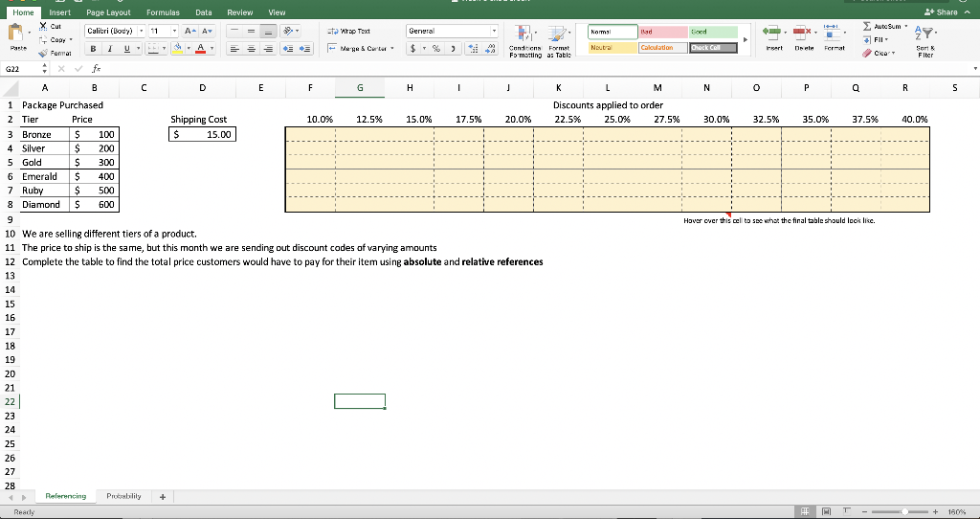Click the Delete cells icon

tap(801, 32)
